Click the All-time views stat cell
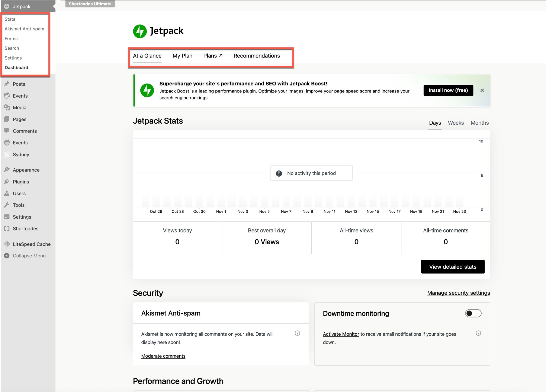 (x=356, y=238)
